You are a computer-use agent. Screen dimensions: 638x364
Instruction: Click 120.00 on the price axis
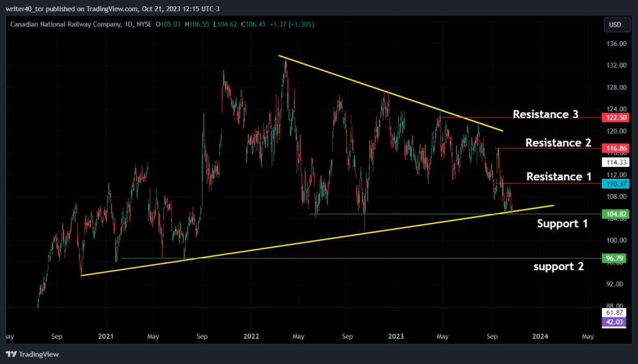pyautogui.click(x=616, y=131)
